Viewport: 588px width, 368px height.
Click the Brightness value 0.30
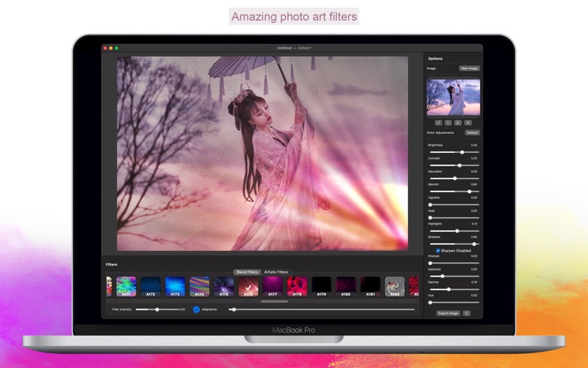click(x=474, y=145)
